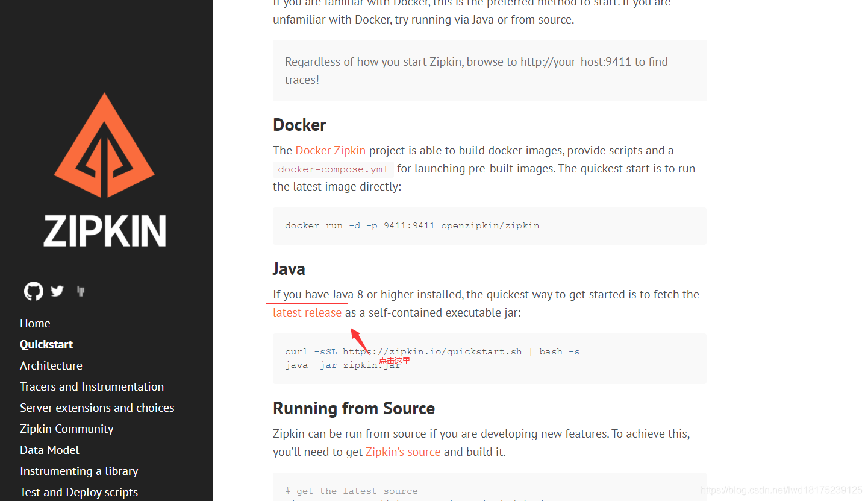Open the Architecture page
The width and height of the screenshot is (868, 501).
click(51, 365)
